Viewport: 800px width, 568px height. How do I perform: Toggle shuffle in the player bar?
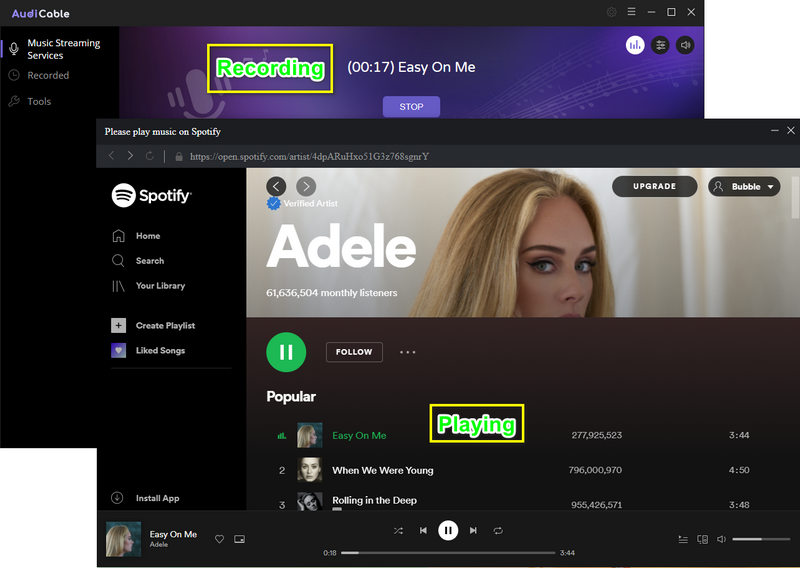398,531
